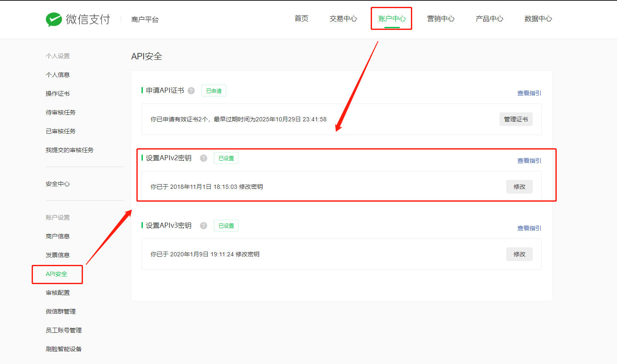Go to 安全中心 in sidebar
Viewport: 617px width, 364px height.
click(x=58, y=184)
